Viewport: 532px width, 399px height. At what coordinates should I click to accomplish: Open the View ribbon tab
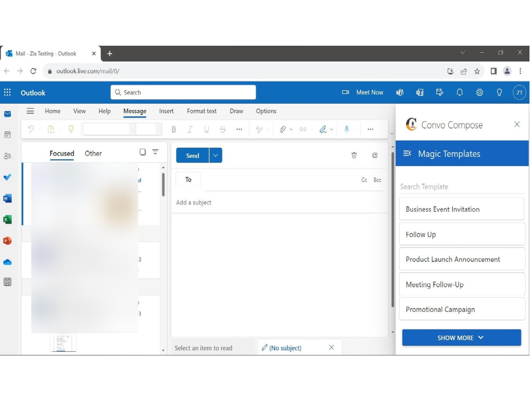click(x=79, y=111)
